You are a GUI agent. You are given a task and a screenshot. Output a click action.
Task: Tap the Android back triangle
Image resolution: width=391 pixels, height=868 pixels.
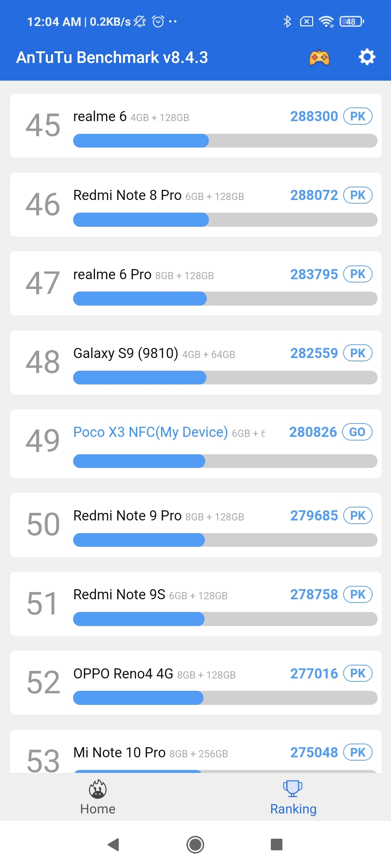click(x=114, y=844)
